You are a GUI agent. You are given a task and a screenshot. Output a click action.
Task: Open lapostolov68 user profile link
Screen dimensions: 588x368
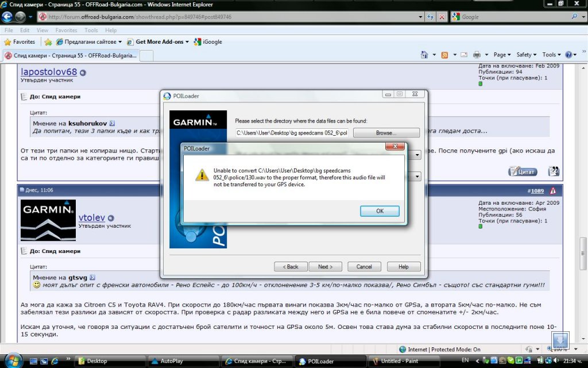click(x=49, y=72)
